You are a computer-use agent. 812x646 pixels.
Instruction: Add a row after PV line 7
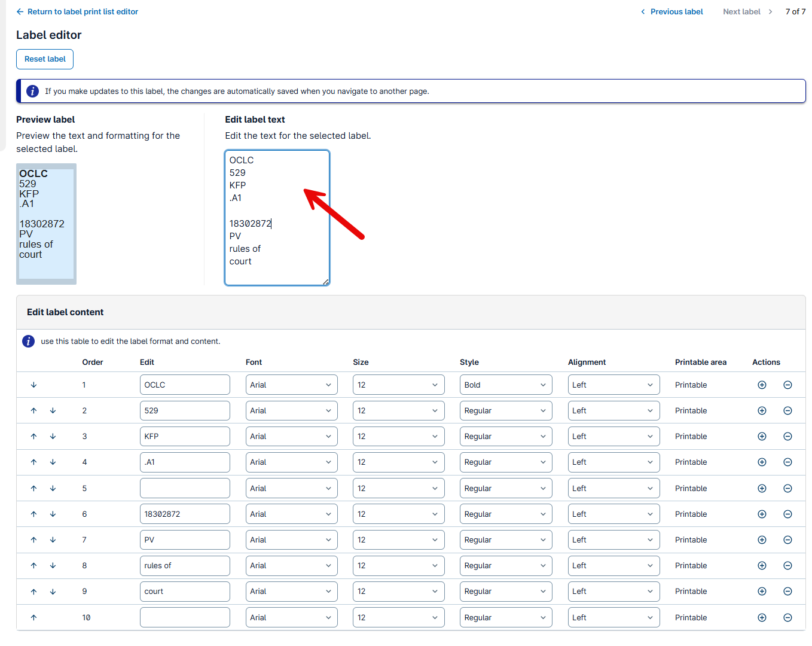762,540
